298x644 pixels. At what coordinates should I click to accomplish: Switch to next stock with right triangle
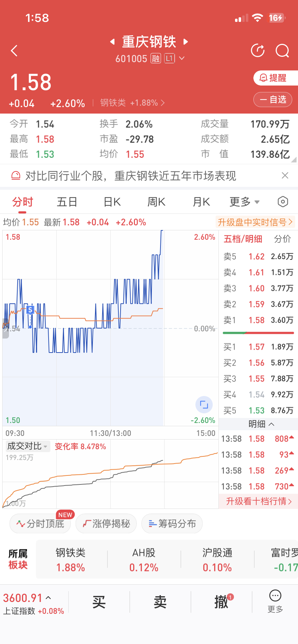pyautogui.click(x=186, y=42)
